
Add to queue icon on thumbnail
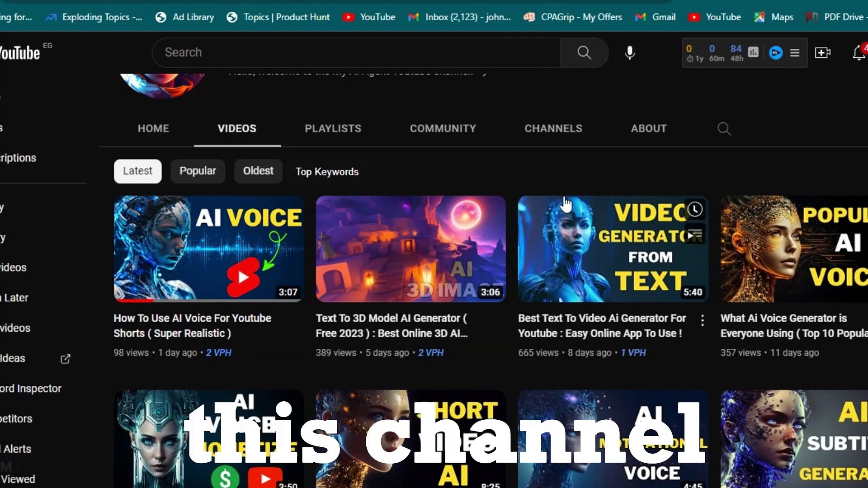click(695, 235)
